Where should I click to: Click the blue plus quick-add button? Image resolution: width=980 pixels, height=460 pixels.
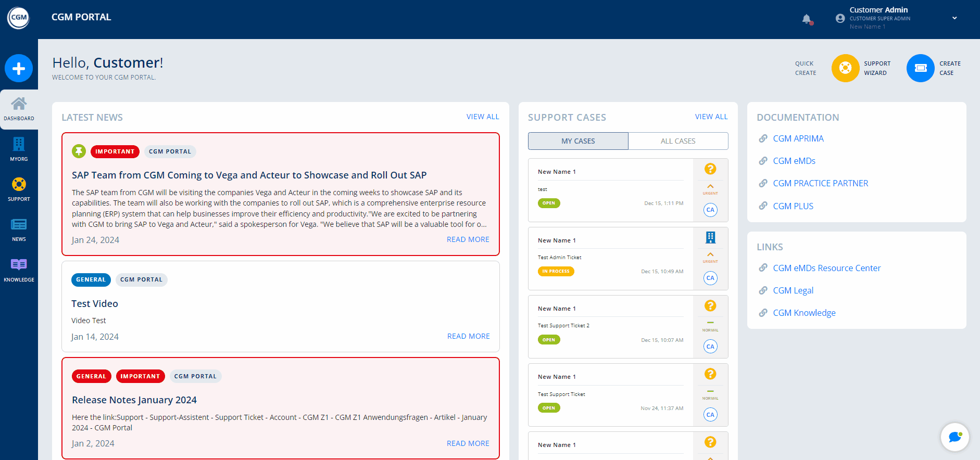[x=19, y=68]
